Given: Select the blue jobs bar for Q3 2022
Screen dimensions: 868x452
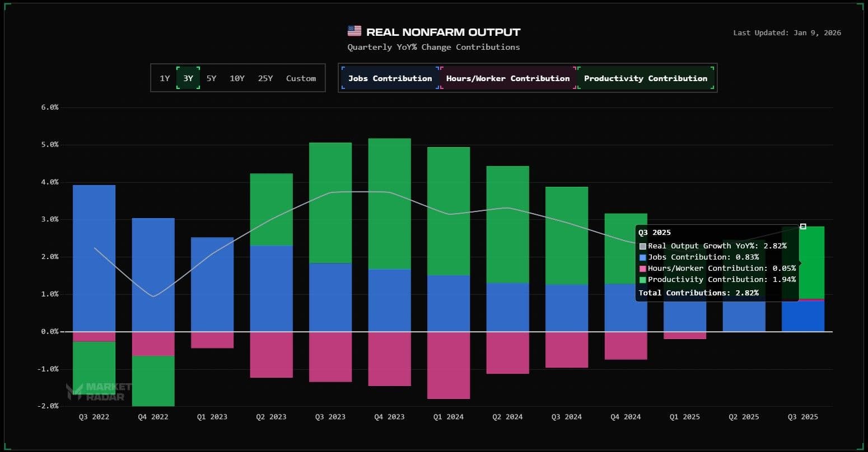Looking at the screenshot, I should pos(94,257).
